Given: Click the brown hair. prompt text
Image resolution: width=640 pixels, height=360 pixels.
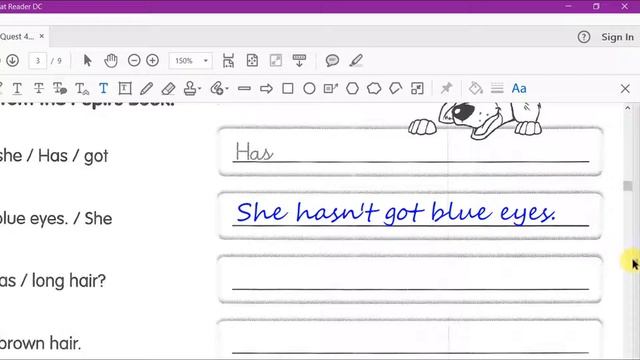Looking at the screenshot, I should point(40,343).
